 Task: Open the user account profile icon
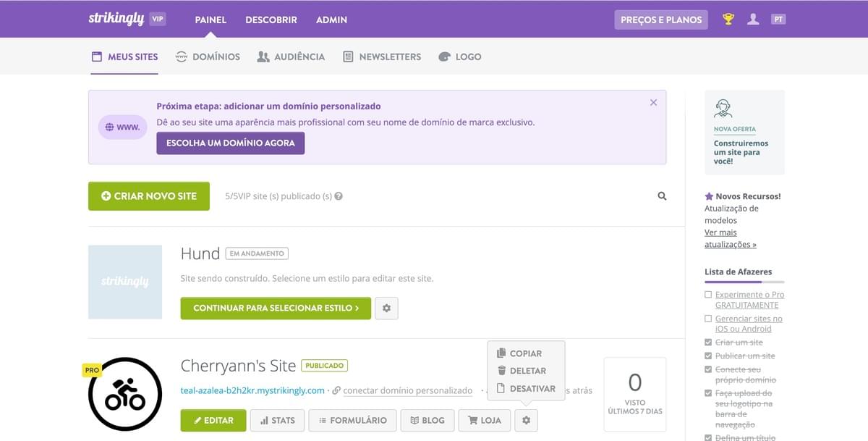753,20
